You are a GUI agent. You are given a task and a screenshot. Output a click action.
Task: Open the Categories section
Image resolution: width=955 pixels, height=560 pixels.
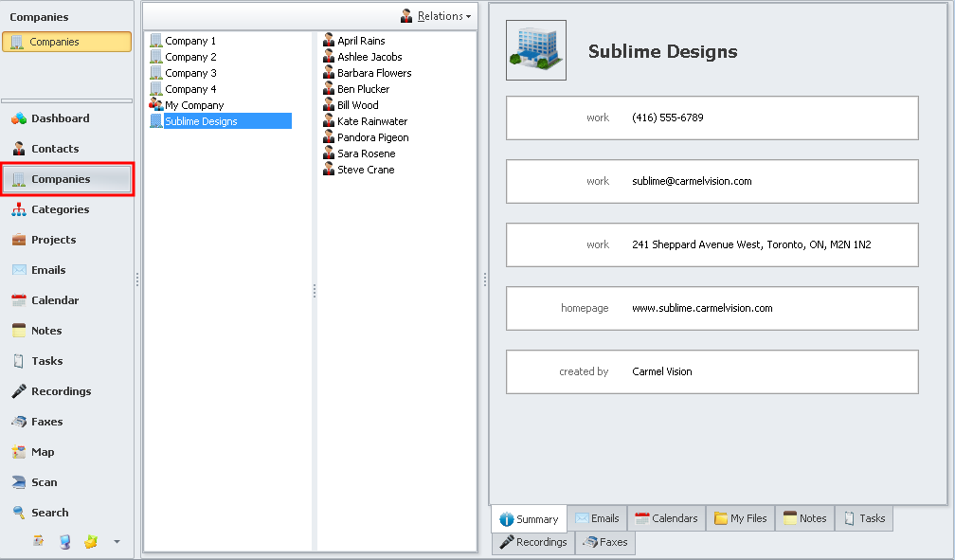point(59,209)
